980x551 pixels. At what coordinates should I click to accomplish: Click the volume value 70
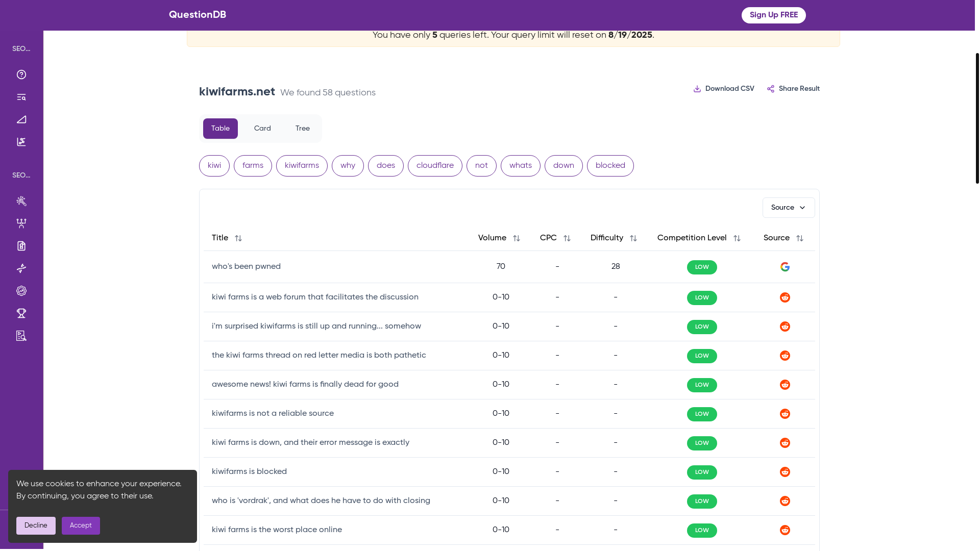pyautogui.click(x=501, y=267)
